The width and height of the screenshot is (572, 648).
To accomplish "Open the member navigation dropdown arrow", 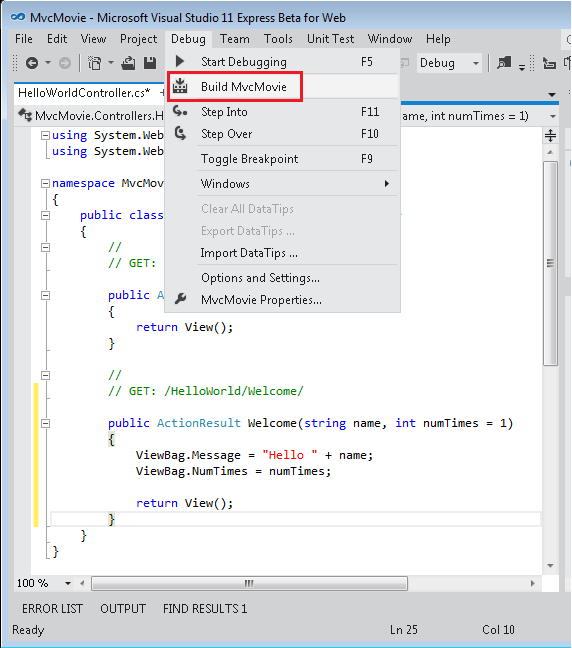I will point(553,116).
